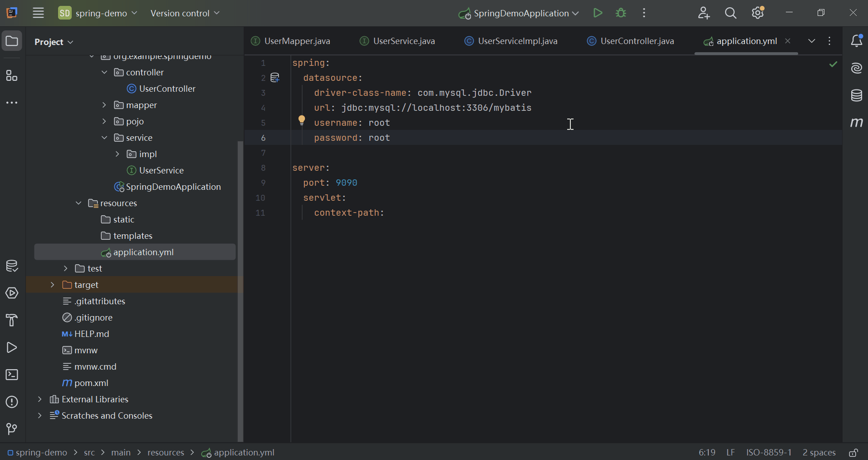Open the Problems tool window
868x460 pixels.
(x=12, y=402)
